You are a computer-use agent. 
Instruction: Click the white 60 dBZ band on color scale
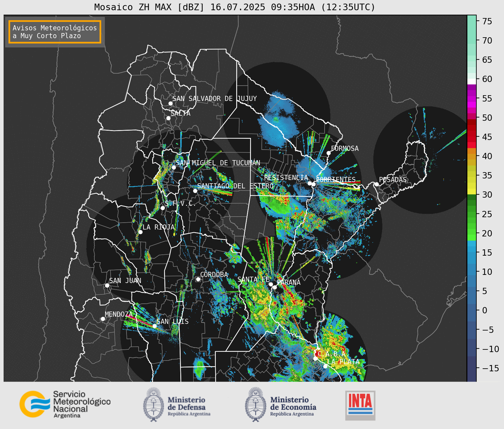pyautogui.click(x=472, y=81)
